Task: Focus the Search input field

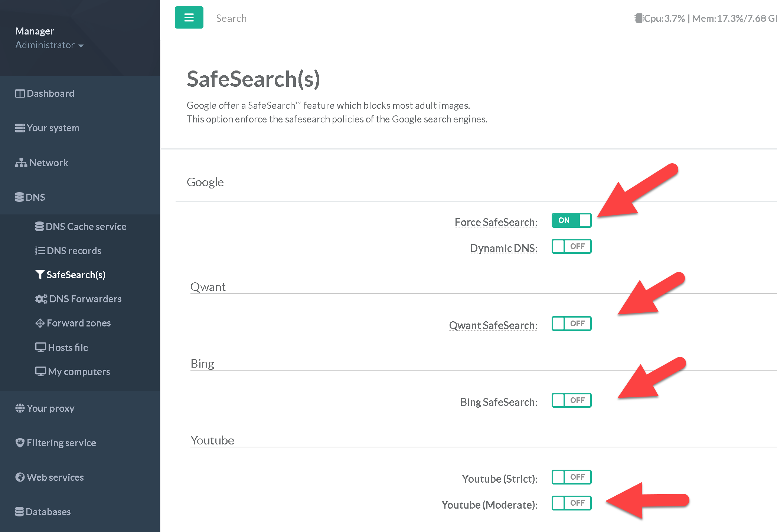Action: pos(231,18)
